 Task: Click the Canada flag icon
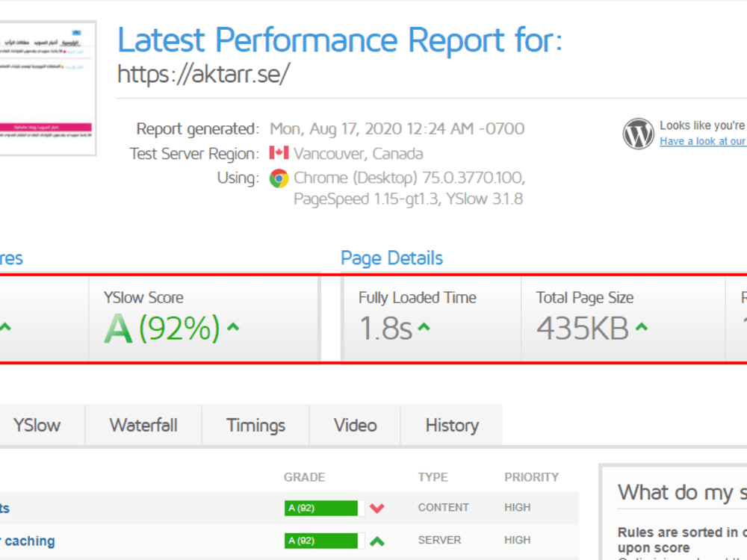click(x=279, y=153)
